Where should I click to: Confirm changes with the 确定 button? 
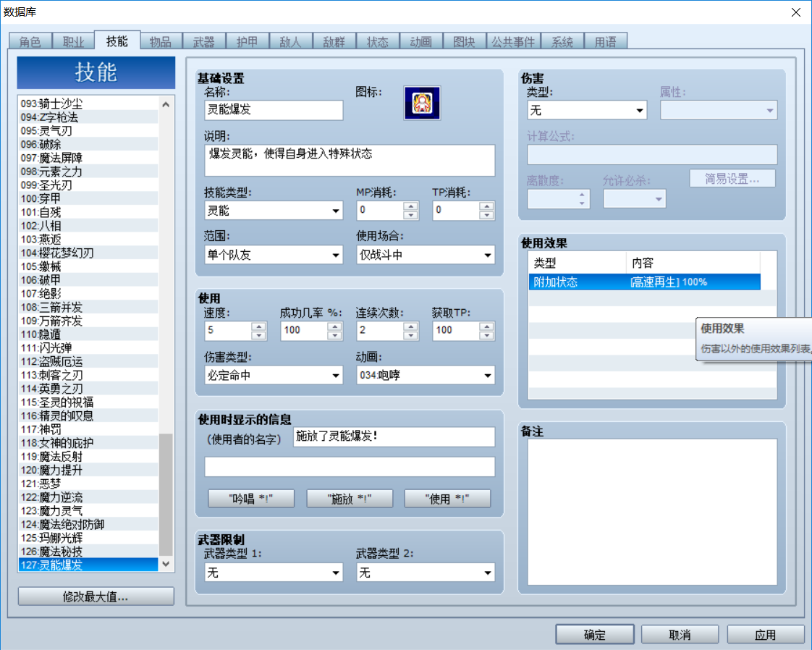coord(594,635)
